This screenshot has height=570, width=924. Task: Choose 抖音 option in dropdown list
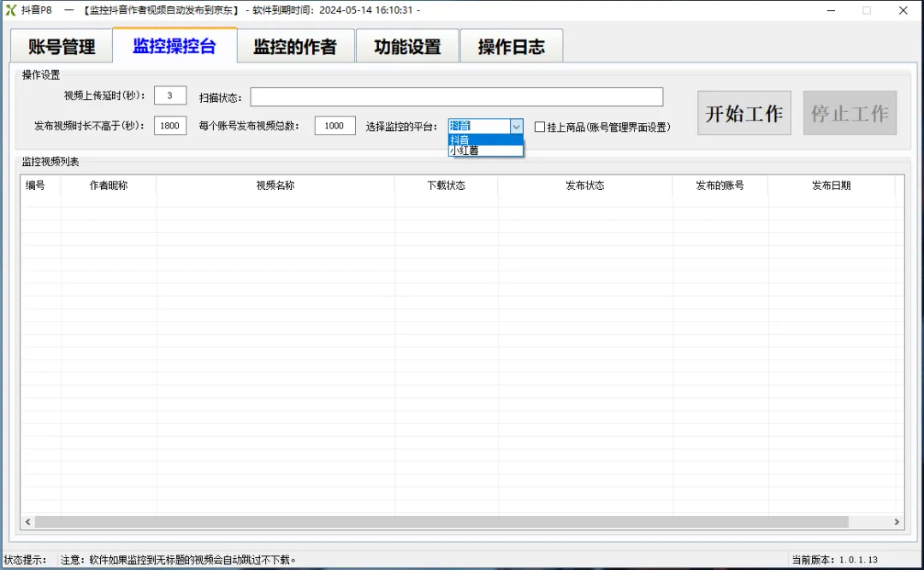[x=486, y=140]
